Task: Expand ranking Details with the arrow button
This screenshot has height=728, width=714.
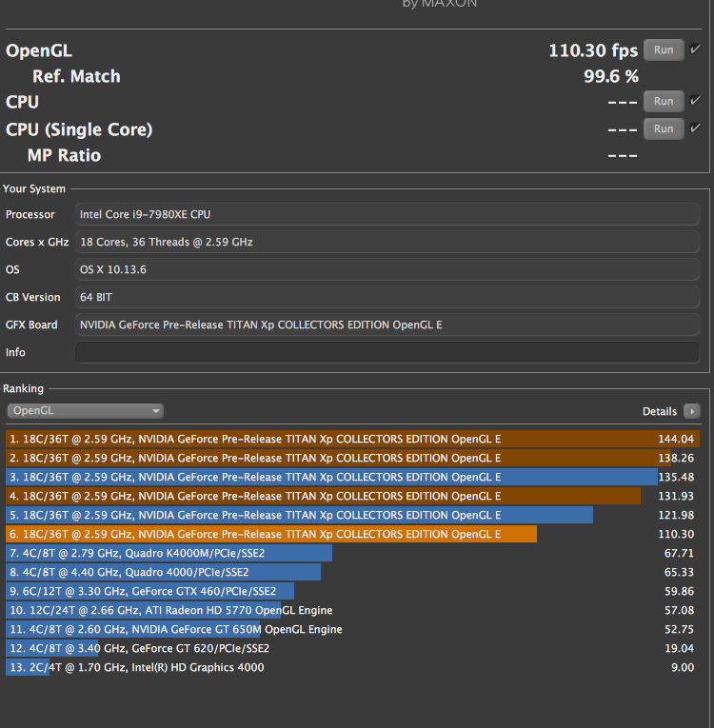Action: coord(692,411)
